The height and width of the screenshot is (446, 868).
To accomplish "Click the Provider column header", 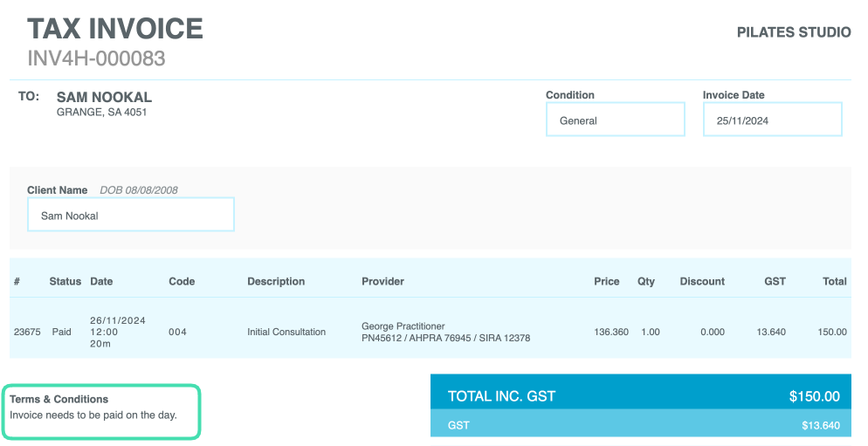I will (x=383, y=281).
